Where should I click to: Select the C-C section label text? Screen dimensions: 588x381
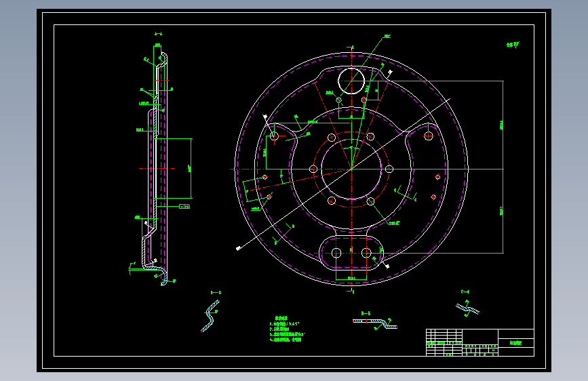pos(465,292)
